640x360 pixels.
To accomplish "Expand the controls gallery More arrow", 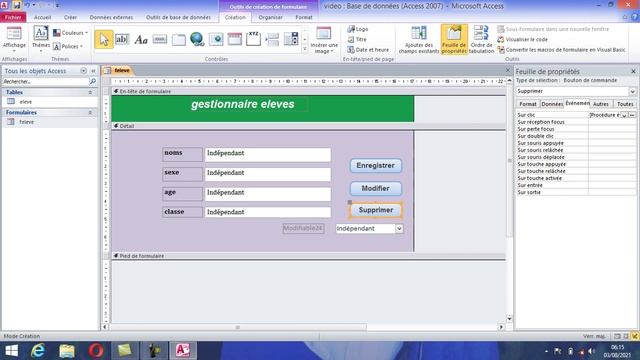I will tap(304, 49).
